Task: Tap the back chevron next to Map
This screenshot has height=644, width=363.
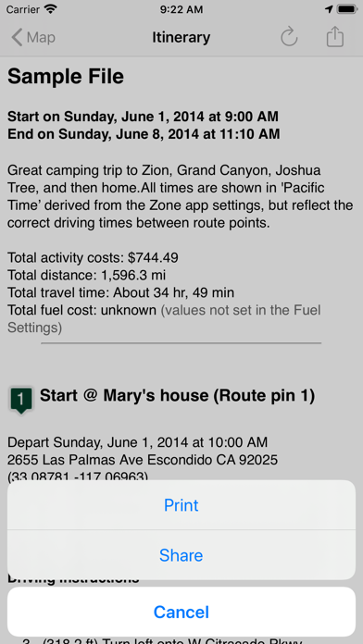Action: [x=17, y=37]
